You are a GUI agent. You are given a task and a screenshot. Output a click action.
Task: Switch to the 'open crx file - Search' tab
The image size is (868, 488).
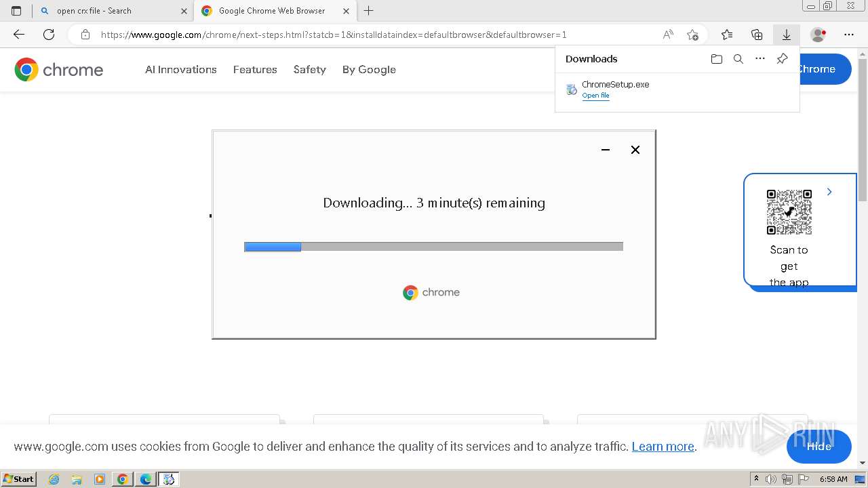click(113, 11)
